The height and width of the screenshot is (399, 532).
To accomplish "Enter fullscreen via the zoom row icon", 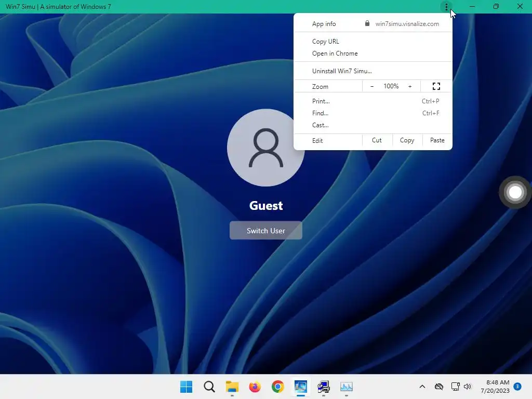I will pyautogui.click(x=436, y=87).
